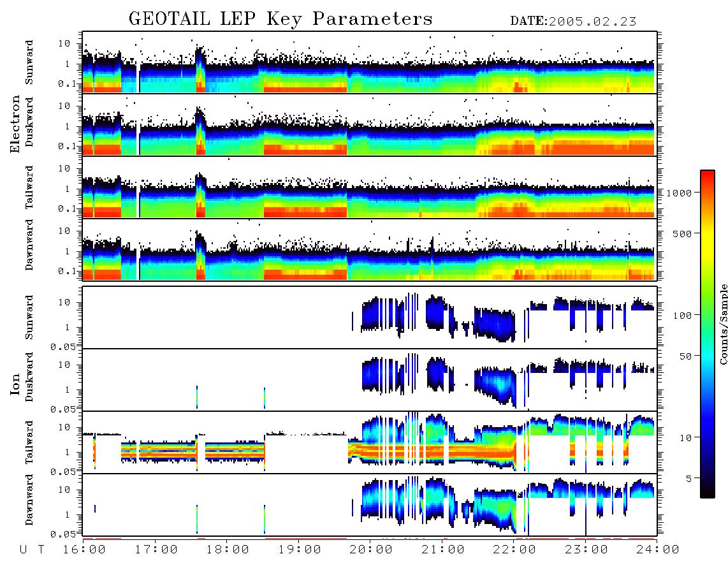The image size is (728, 561).
Task: Select the "21:00" time tick label
Action: pos(443,550)
